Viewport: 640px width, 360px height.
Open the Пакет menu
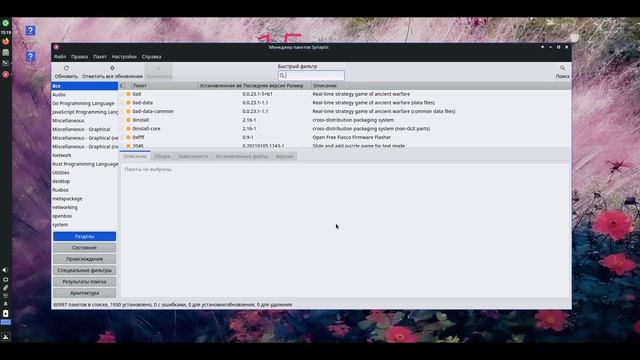[100, 57]
